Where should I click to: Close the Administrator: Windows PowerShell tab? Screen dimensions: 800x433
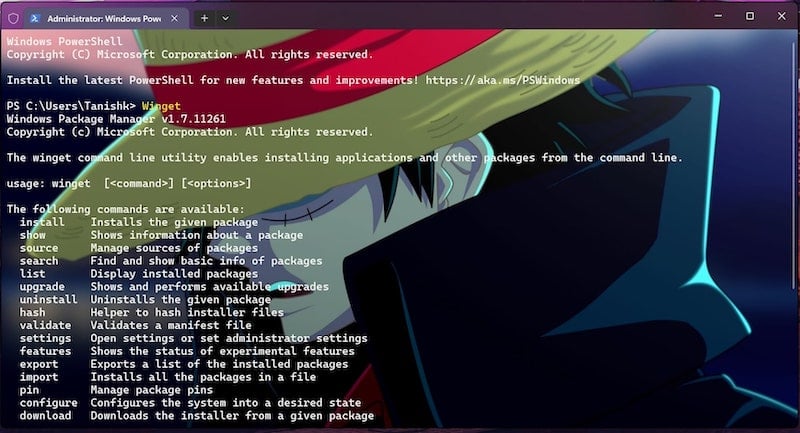tap(174, 18)
